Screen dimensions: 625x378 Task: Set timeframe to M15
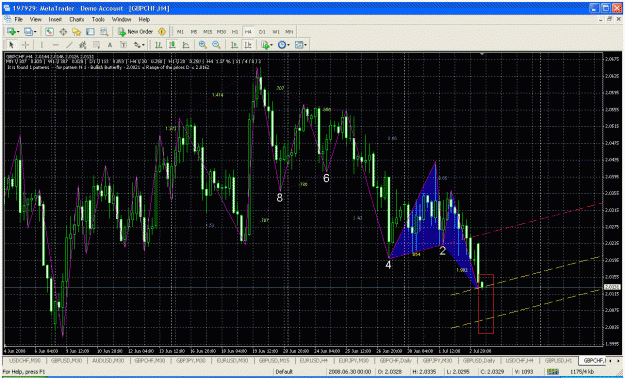pyautogui.click(x=207, y=32)
